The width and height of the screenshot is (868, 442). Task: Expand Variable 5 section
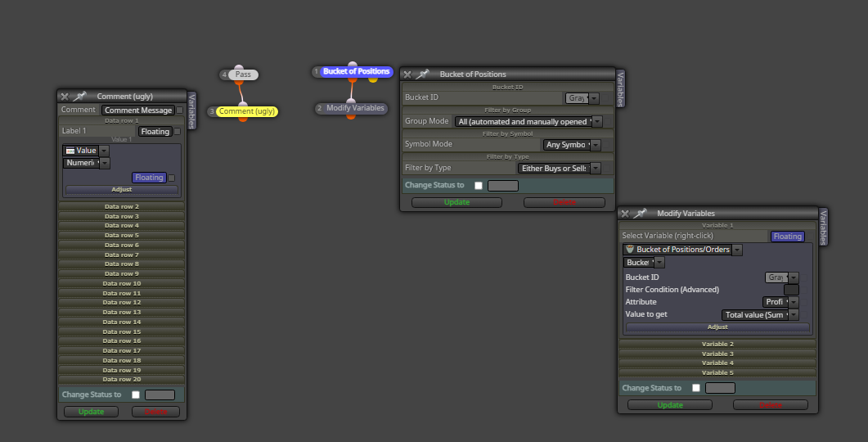pyautogui.click(x=717, y=372)
